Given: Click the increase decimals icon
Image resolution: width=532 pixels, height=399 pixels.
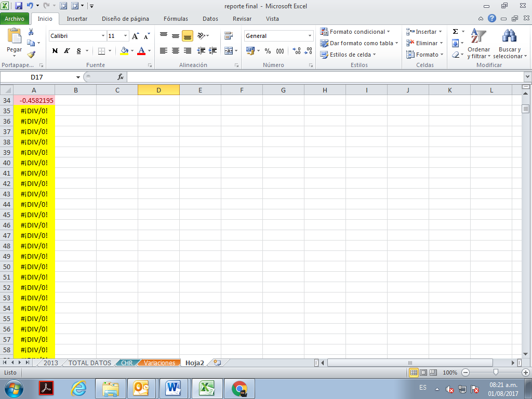Looking at the screenshot, I should (x=297, y=51).
